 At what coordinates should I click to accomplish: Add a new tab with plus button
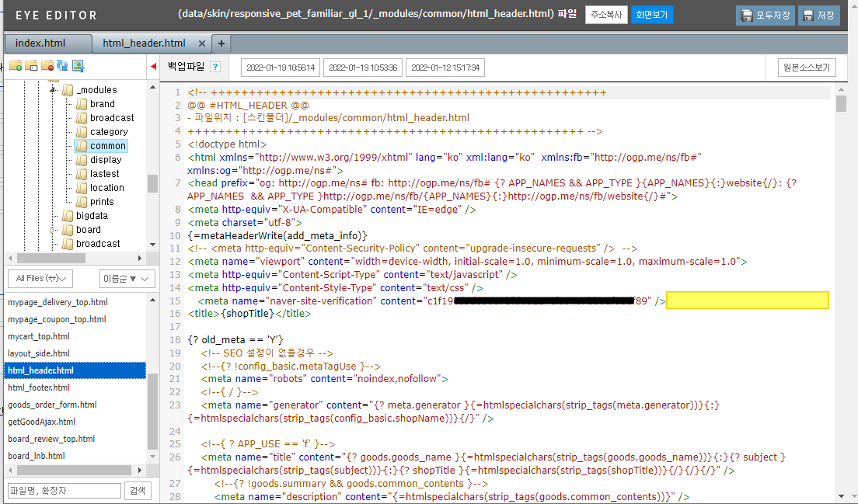(221, 43)
